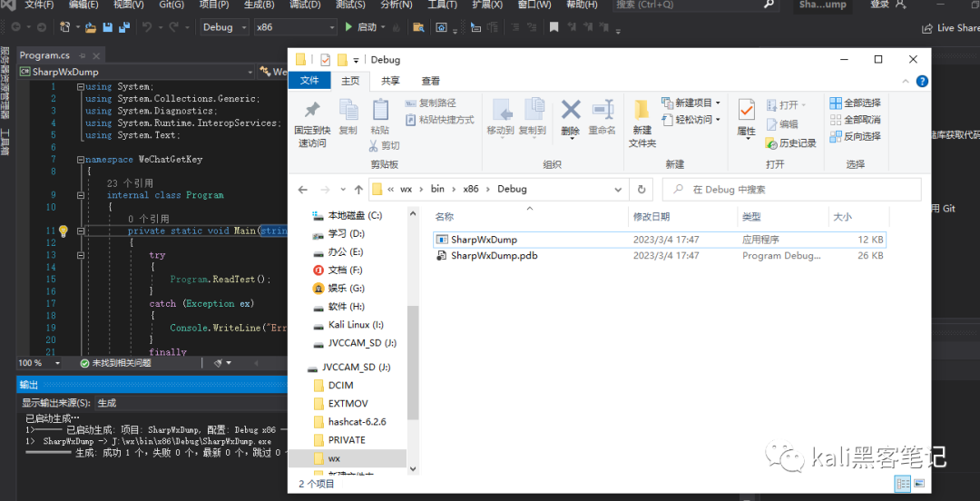The image size is (980, 501).
Task: Open the Debug configuration dropdown
Action: 225,27
